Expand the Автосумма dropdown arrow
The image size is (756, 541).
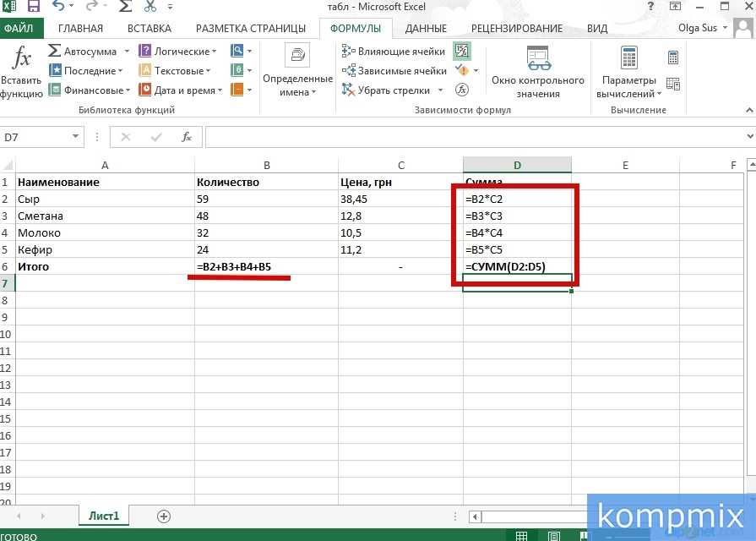[127, 52]
